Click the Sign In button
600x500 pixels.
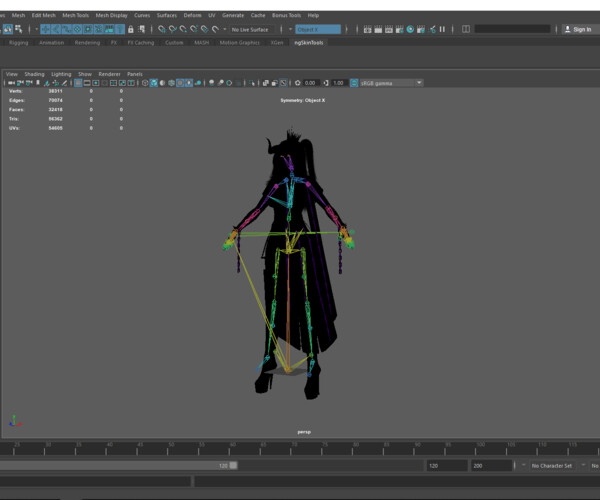coord(579,29)
